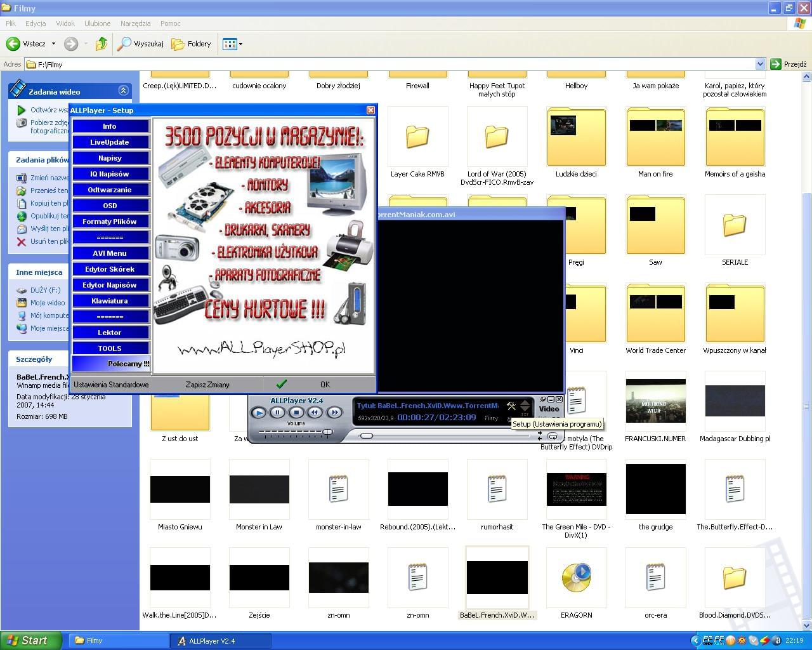Click the Odtwórz wszystko green play icon
This screenshot has height=650, width=812.
(22, 110)
